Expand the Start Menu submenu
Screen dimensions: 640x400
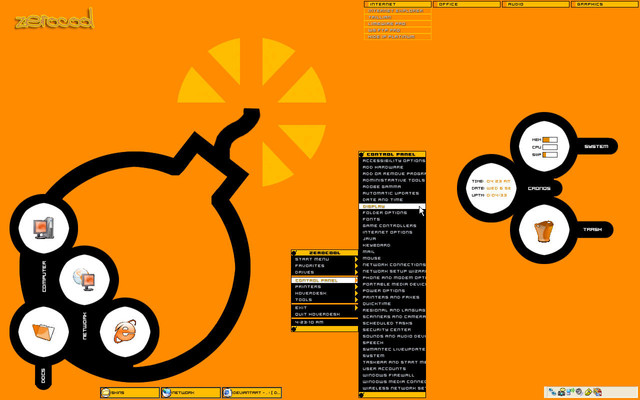coord(325,259)
